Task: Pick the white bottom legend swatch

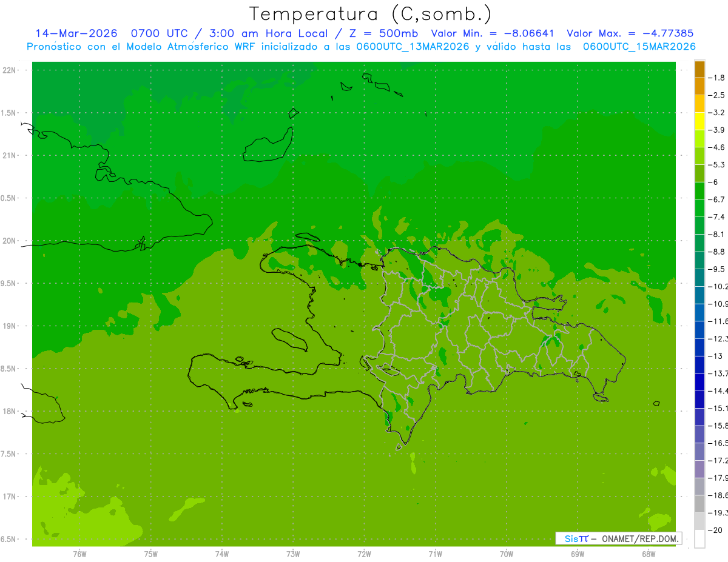Action: coord(699,538)
